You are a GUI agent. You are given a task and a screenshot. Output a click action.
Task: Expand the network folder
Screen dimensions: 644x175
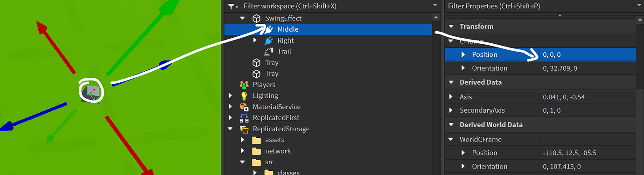(x=243, y=151)
